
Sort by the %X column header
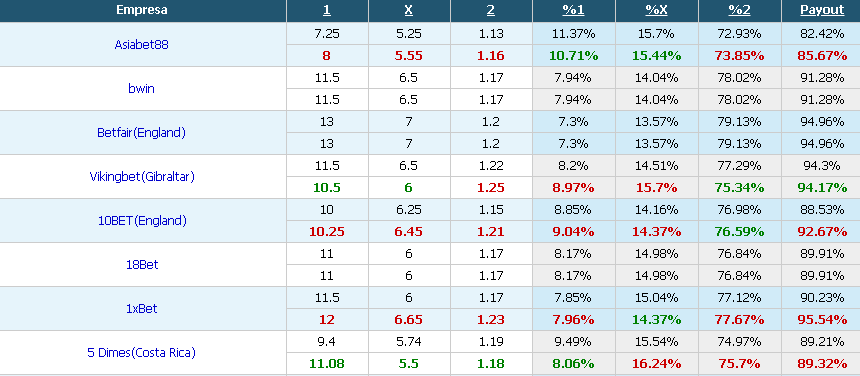tap(657, 10)
